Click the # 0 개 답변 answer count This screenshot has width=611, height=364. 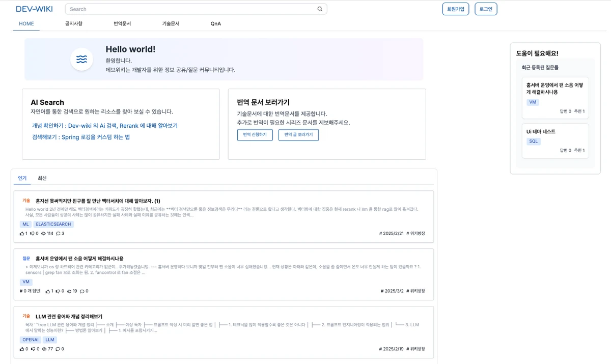[30, 291]
